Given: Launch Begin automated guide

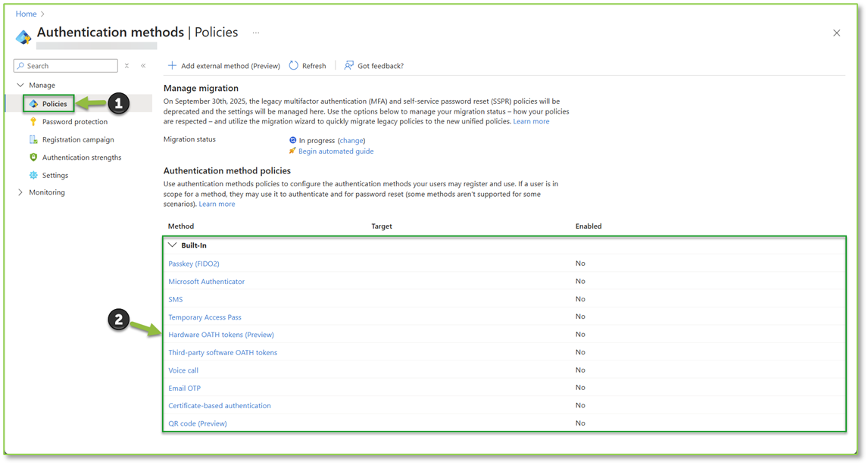Looking at the screenshot, I should click(336, 151).
